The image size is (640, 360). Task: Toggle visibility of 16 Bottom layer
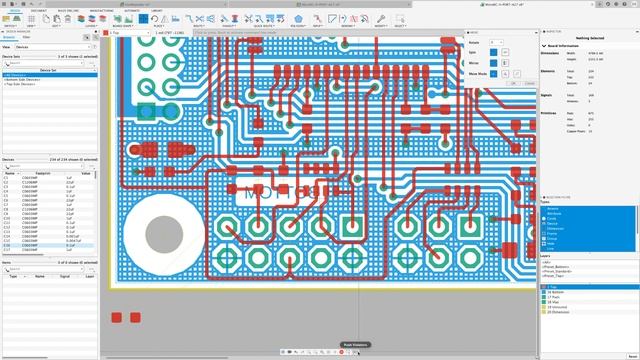point(543,292)
